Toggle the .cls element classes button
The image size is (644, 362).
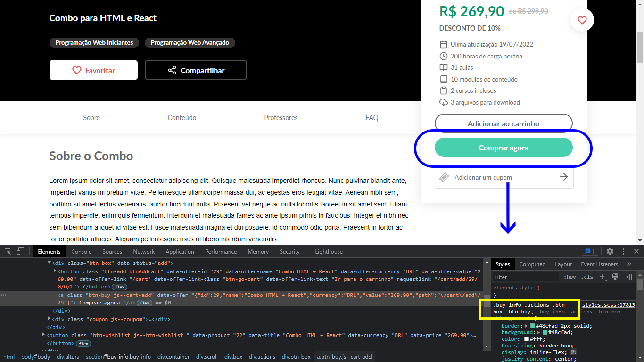[x=587, y=277]
